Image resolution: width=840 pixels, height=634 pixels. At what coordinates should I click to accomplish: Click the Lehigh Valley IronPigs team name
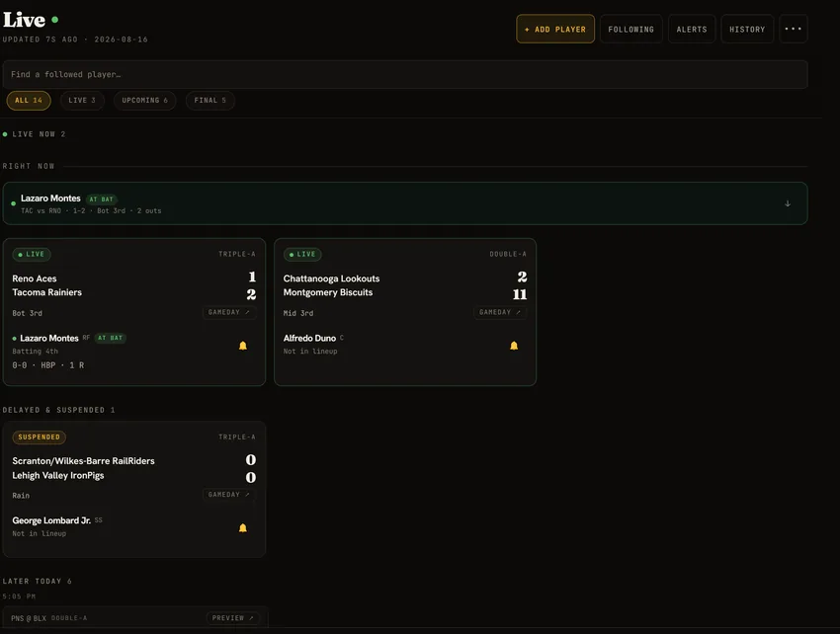click(x=58, y=476)
